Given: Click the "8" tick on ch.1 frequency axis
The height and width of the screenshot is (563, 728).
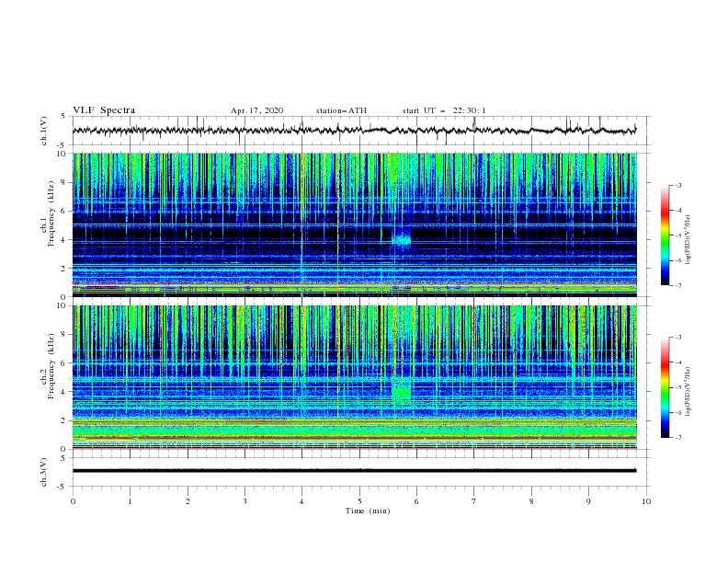Looking at the screenshot, I should point(64,182).
